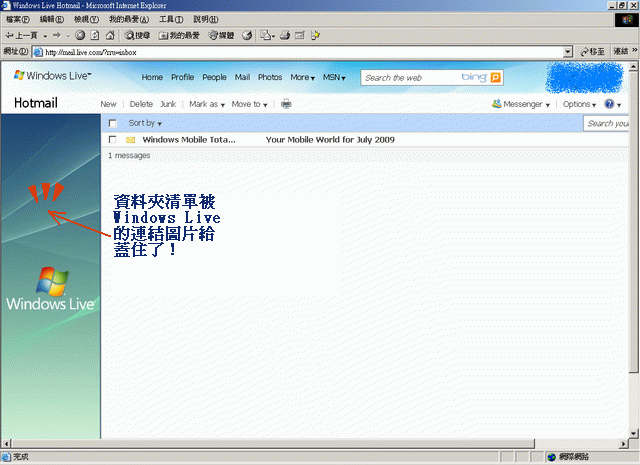The height and width of the screenshot is (465, 640).
Task: Open the Sort by dropdown
Action: (x=145, y=123)
